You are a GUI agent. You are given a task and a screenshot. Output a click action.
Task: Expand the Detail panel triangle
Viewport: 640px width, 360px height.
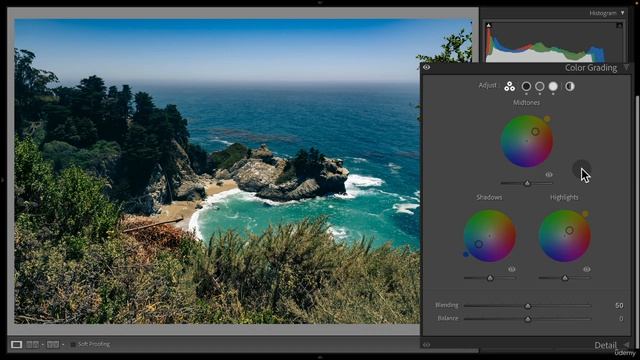pos(627,345)
